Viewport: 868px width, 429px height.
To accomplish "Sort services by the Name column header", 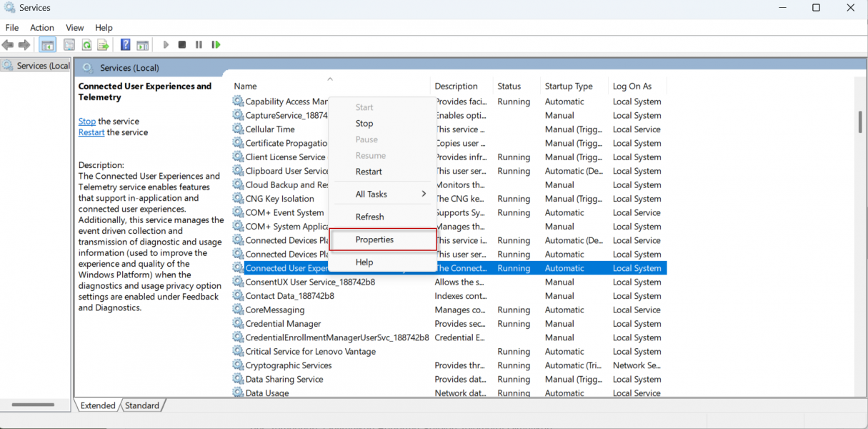I will click(246, 87).
